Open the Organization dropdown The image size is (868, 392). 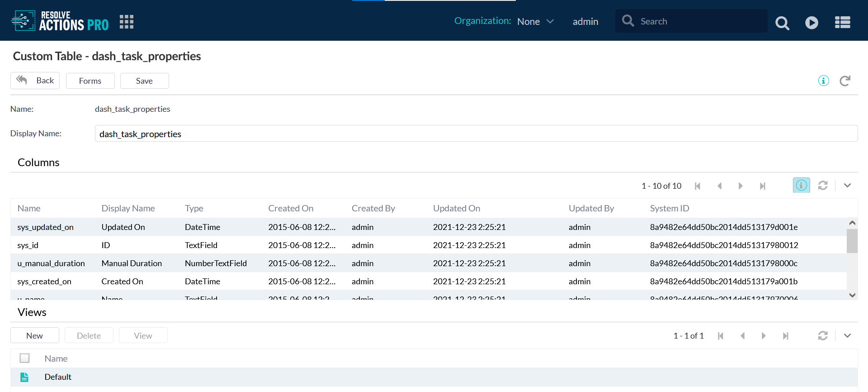(x=535, y=22)
